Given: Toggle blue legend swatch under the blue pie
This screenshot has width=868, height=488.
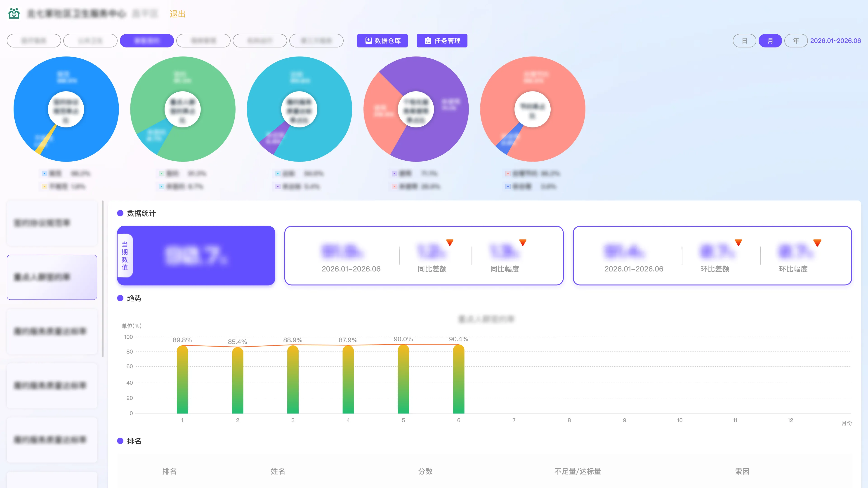Looking at the screenshot, I should (x=44, y=174).
